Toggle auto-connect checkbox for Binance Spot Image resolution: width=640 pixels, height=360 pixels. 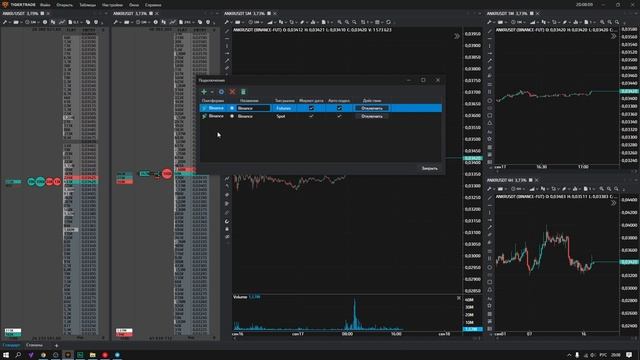pos(339,116)
